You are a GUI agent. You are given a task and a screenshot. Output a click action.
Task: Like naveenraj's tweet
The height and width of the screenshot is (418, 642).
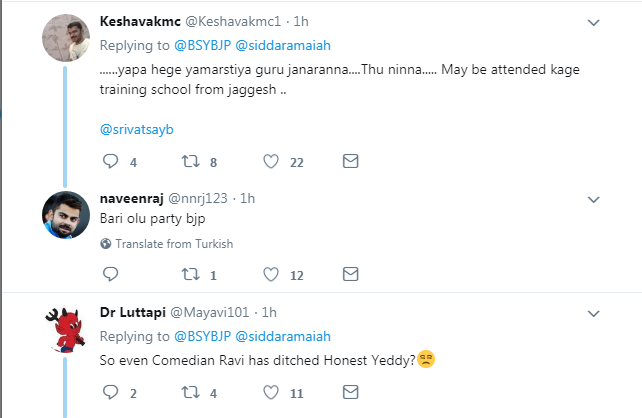coord(270,275)
